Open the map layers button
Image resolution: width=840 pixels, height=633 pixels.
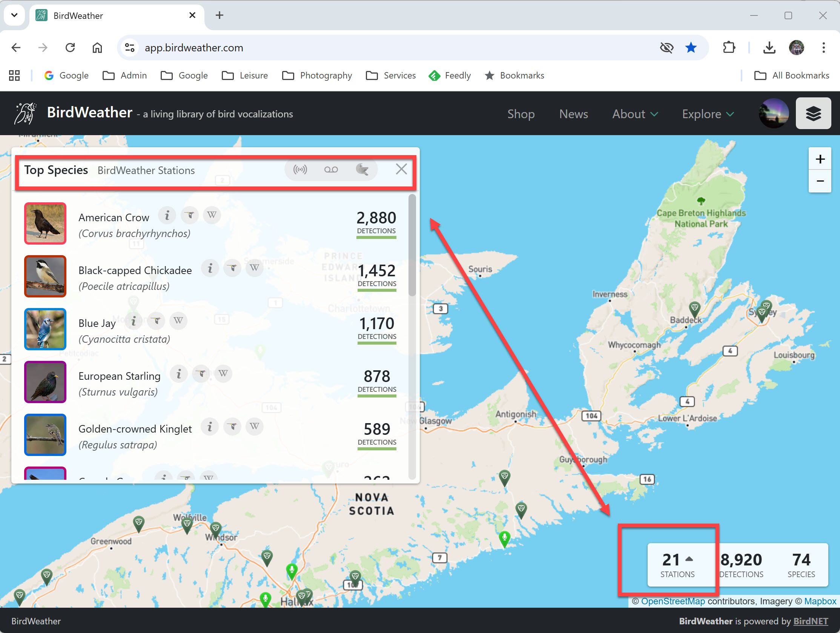point(813,113)
